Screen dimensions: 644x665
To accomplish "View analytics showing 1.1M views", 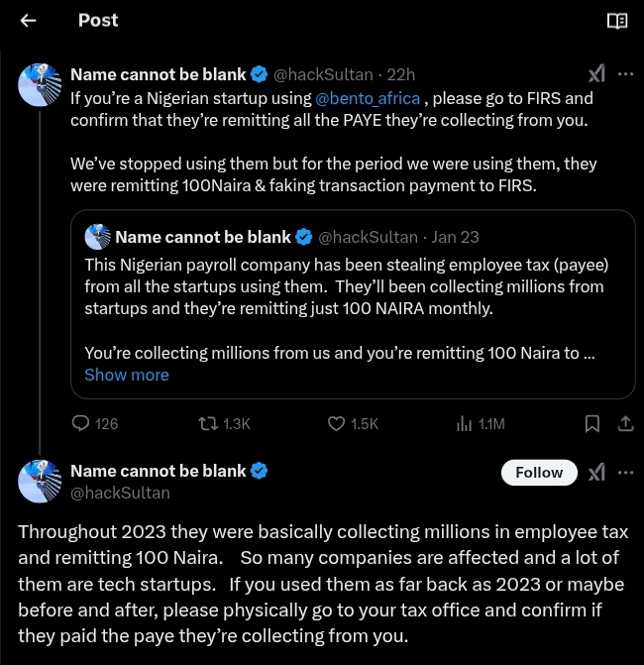I will (x=464, y=423).
